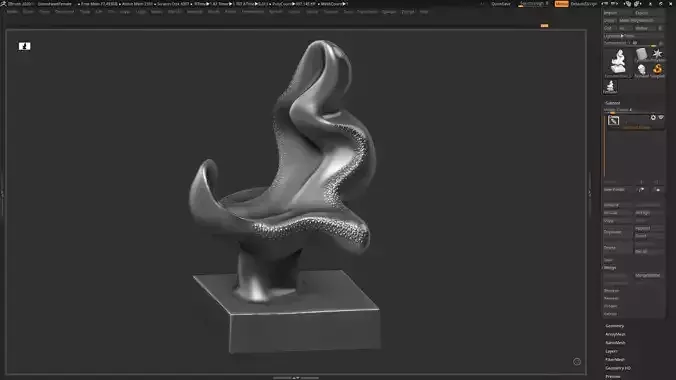The height and width of the screenshot is (380, 676).
Task: Expand the Extract subsection
Action: tap(610, 314)
